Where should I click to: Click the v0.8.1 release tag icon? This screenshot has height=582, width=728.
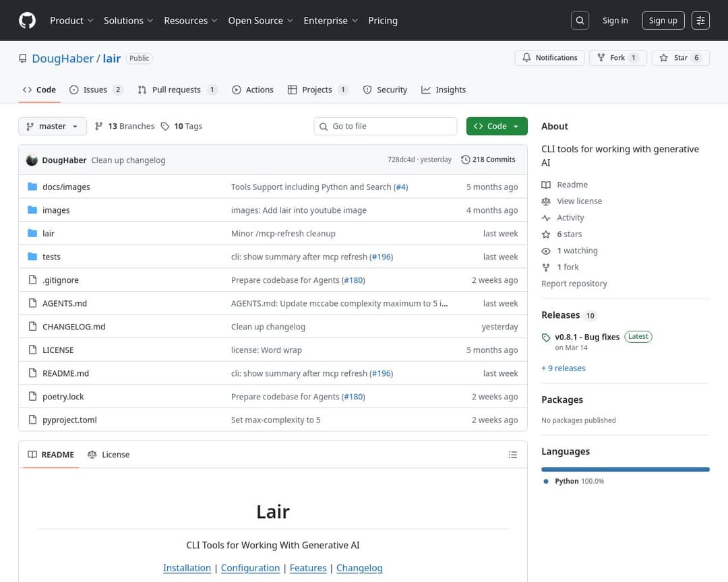(546, 337)
